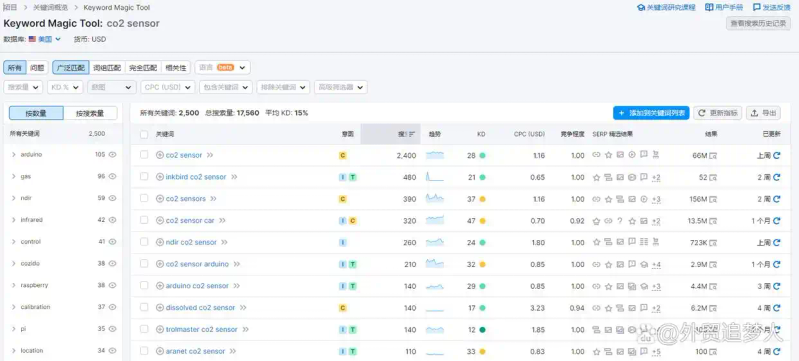The width and height of the screenshot is (799, 361).
Task: Check the inkbird co2 sensor checkbox
Action: click(x=144, y=176)
